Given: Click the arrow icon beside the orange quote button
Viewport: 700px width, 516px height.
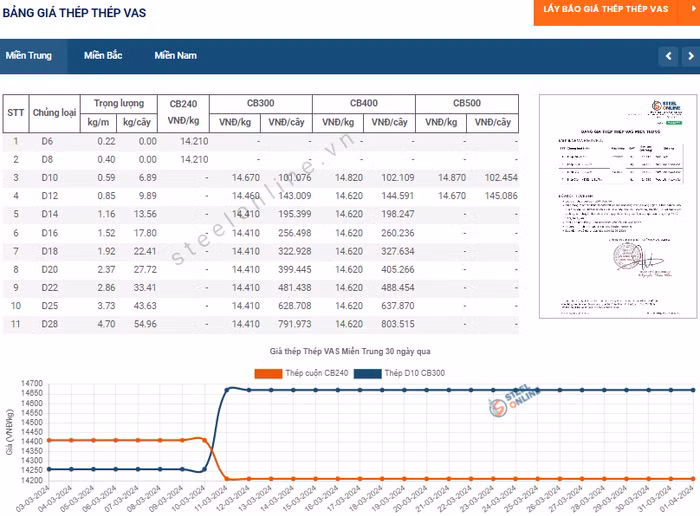Looking at the screenshot, I should [x=694, y=8].
